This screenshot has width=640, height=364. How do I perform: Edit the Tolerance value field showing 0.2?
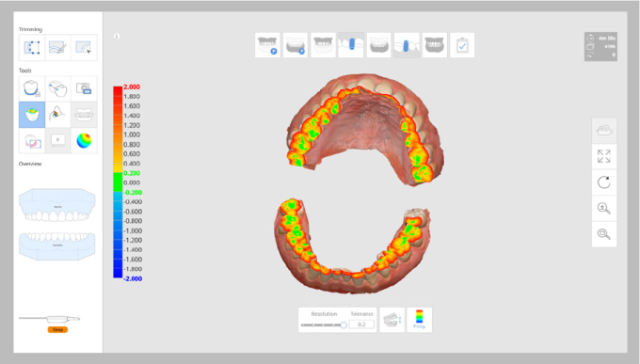coord(361,324)
